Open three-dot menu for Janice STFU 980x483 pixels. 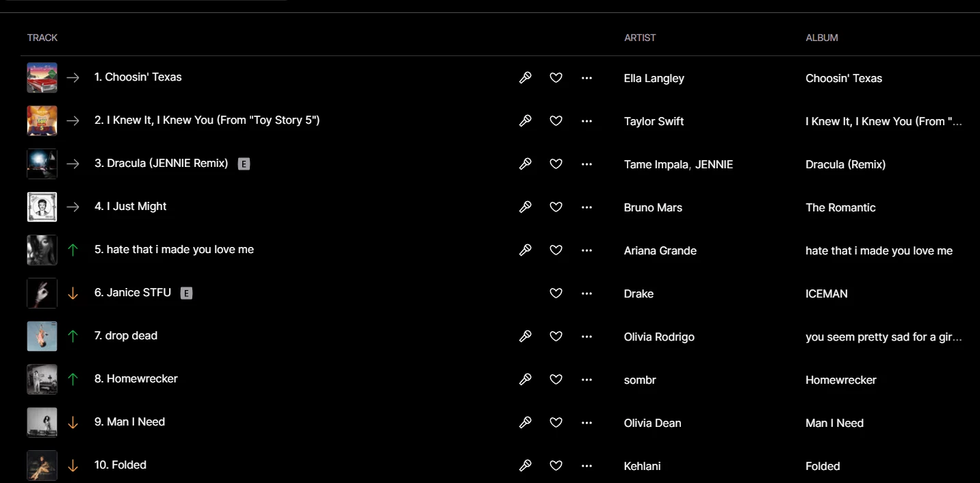tap(586, 293)
